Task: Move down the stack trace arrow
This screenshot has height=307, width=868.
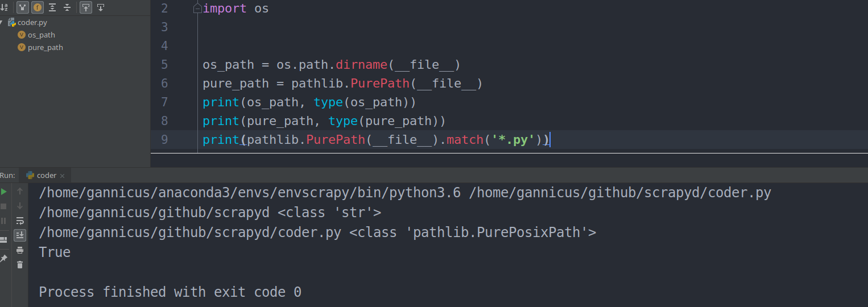Action: [20, 206]
